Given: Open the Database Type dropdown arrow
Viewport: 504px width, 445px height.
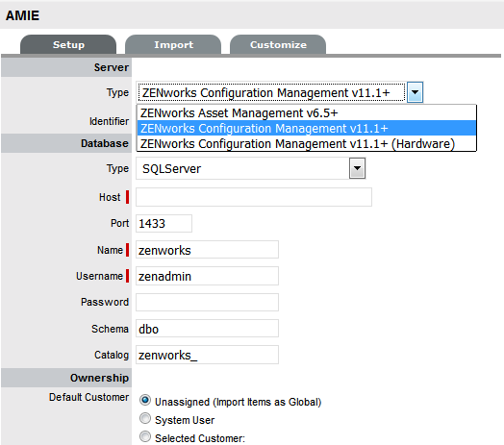Looking at the screenshot, I should [358, 168].
